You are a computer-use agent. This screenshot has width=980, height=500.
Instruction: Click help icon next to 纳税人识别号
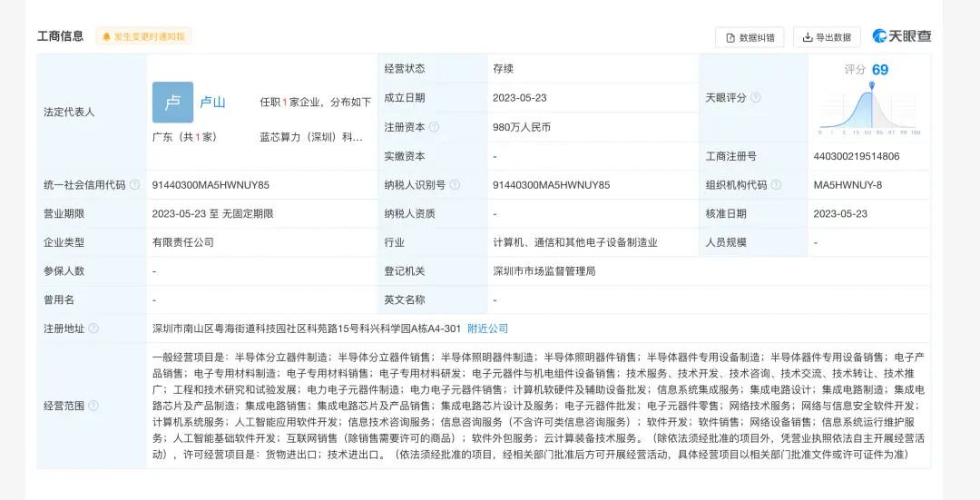[455, 185]
